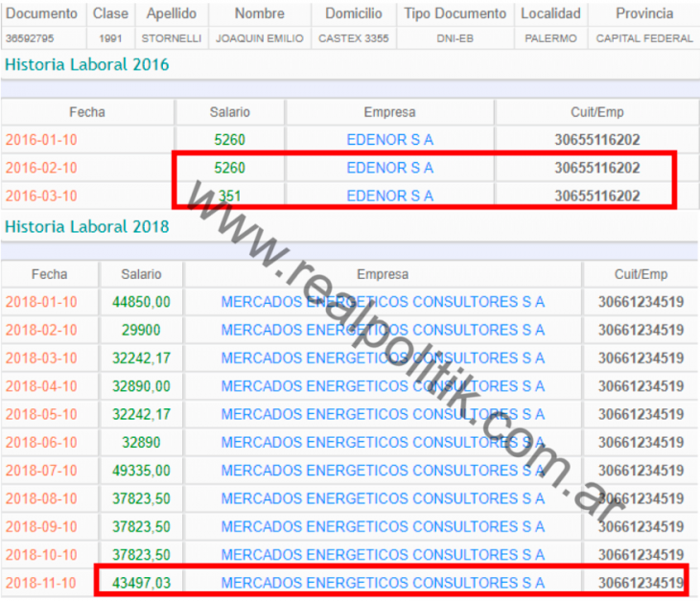Viewport: 700px width, 601px height.
Task: Open Mercados Energeticos link for 2018-05-10
Action: click(x=383, y=414)
